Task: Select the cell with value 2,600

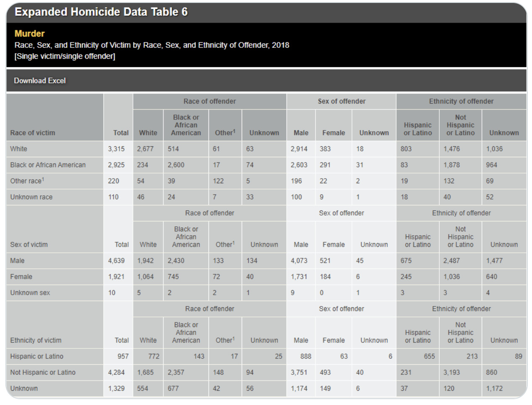Action: tap(176, 165)
